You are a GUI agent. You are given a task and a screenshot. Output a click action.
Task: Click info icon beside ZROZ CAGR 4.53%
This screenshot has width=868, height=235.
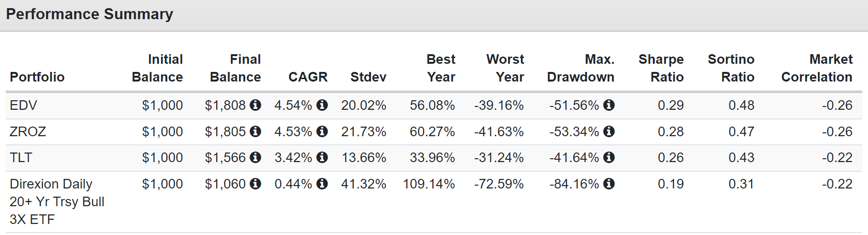pos(322,131)
